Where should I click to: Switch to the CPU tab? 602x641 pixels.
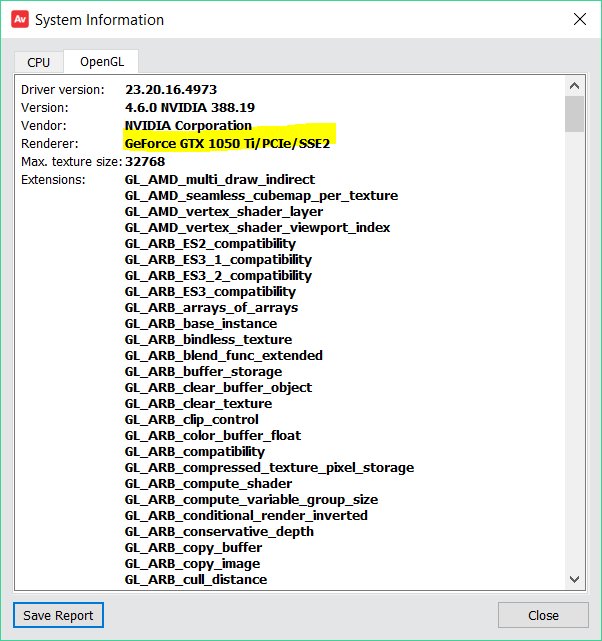pyautogui.click(x=39, y=62)
